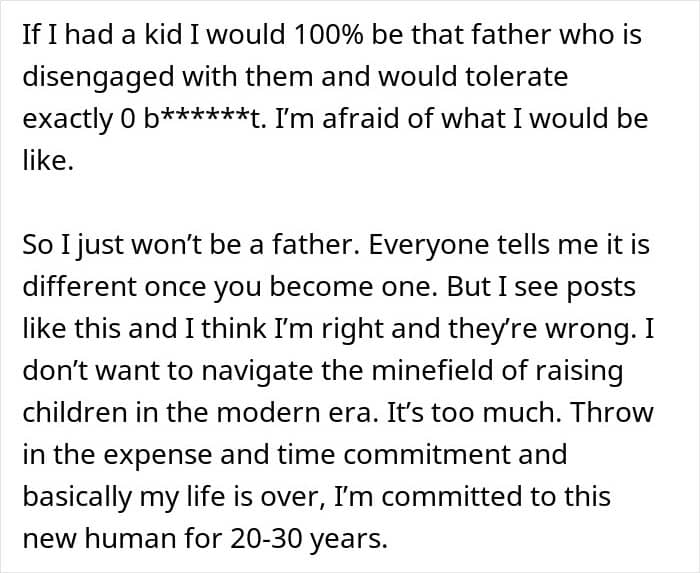The width and height of the screenshot is (700, 573).
Task: Click the word "children"
Action: (x=71, y=413)
